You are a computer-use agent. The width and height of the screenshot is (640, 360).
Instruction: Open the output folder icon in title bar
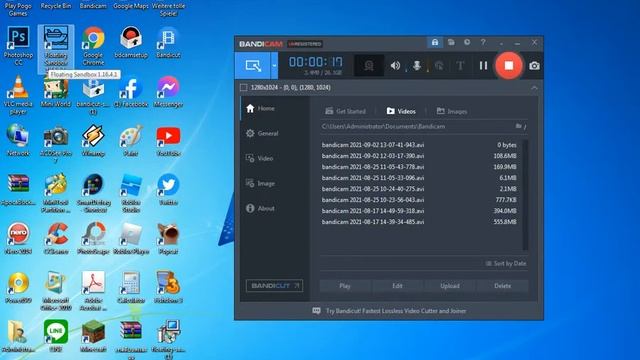451,42
